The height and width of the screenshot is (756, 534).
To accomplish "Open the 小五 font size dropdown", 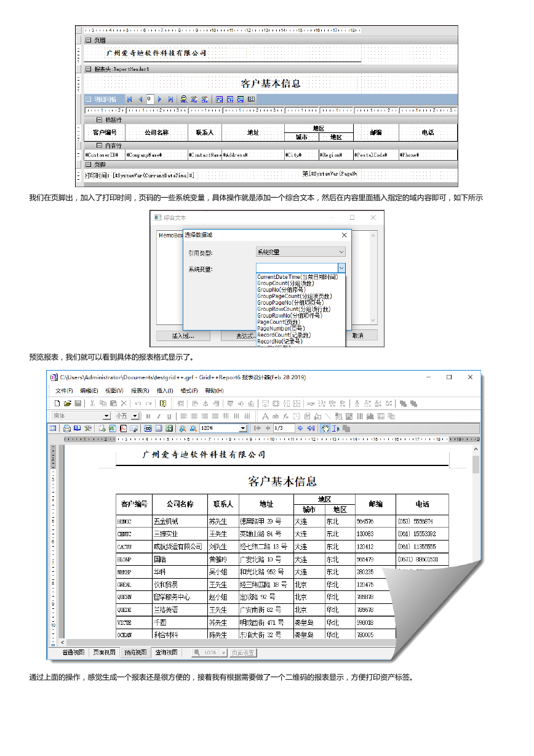I will pyautogui.click(x=135, y=416).
